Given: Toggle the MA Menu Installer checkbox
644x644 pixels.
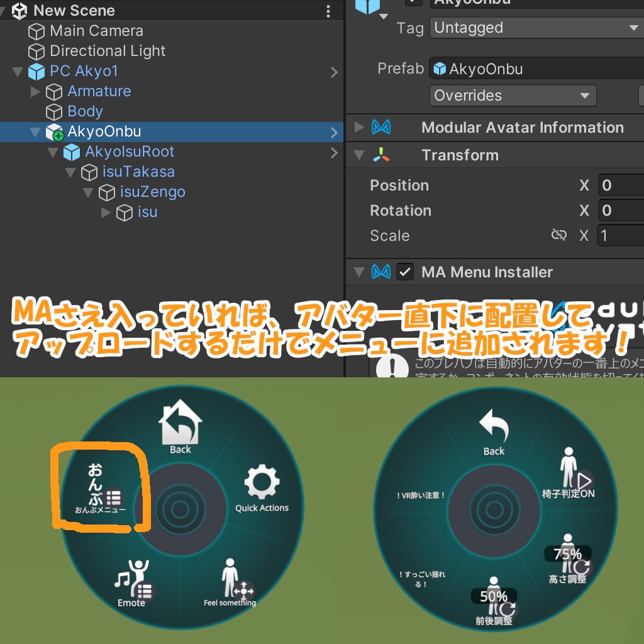Looking at the screenshot, I should tap(404, 272).
